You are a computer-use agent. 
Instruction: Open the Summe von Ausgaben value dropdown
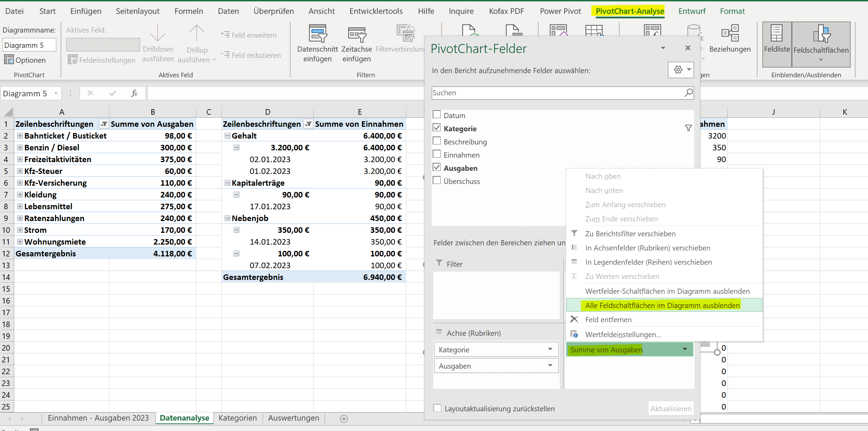click(685, 349)
